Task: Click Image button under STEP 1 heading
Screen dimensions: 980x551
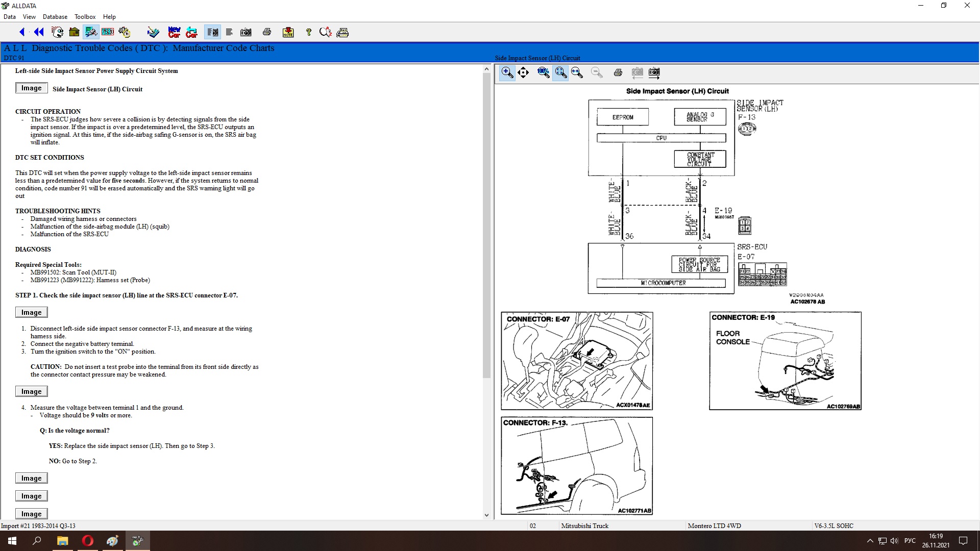Action: (31, 312)
